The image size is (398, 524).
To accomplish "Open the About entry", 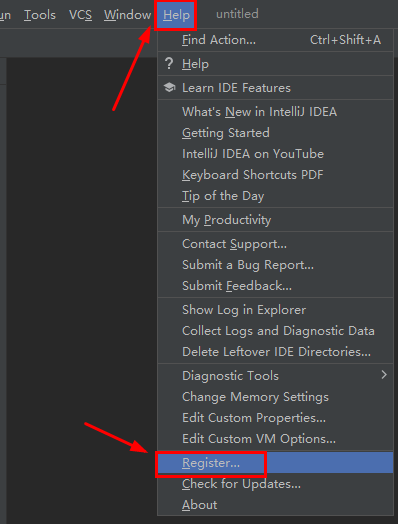I will (275, 505).
